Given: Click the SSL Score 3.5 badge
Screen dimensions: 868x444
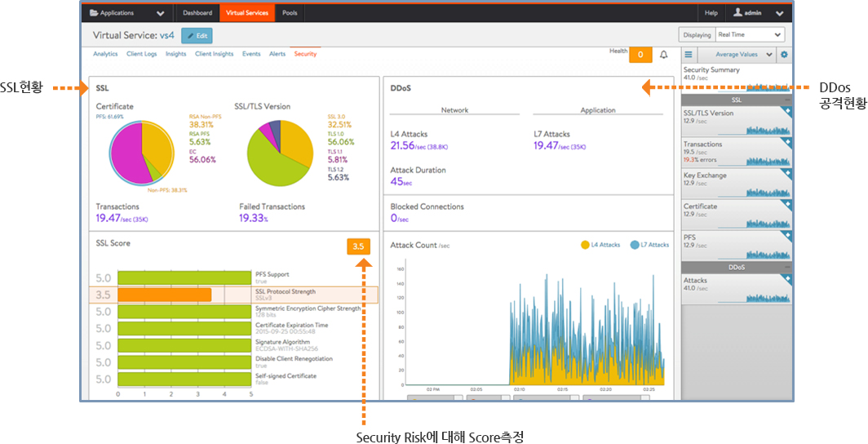Looking at the screenshot, I should (x=359, y=246).
